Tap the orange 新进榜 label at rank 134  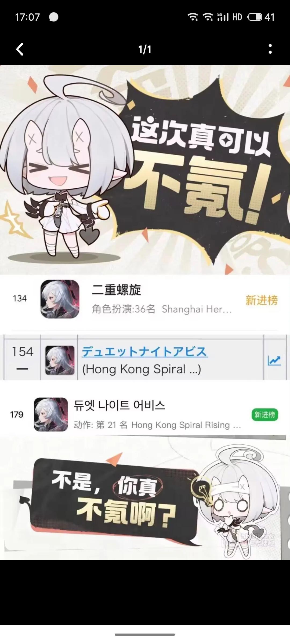click(262, 300)
